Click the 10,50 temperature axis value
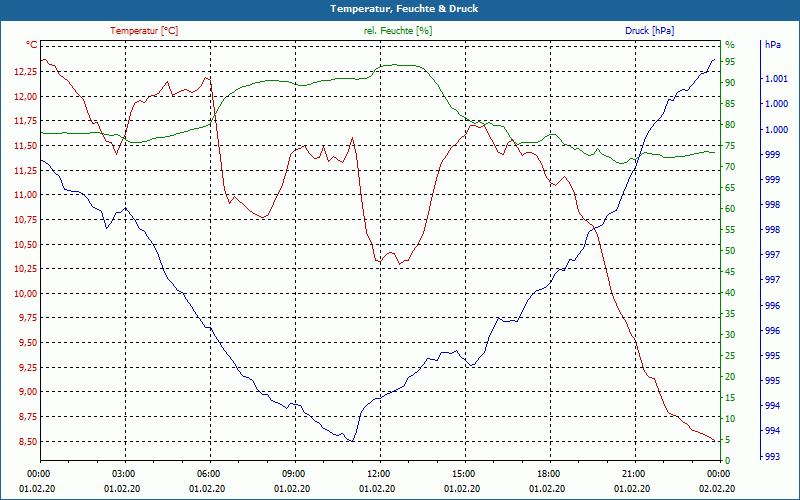The image size is (800, 500). 26,244
